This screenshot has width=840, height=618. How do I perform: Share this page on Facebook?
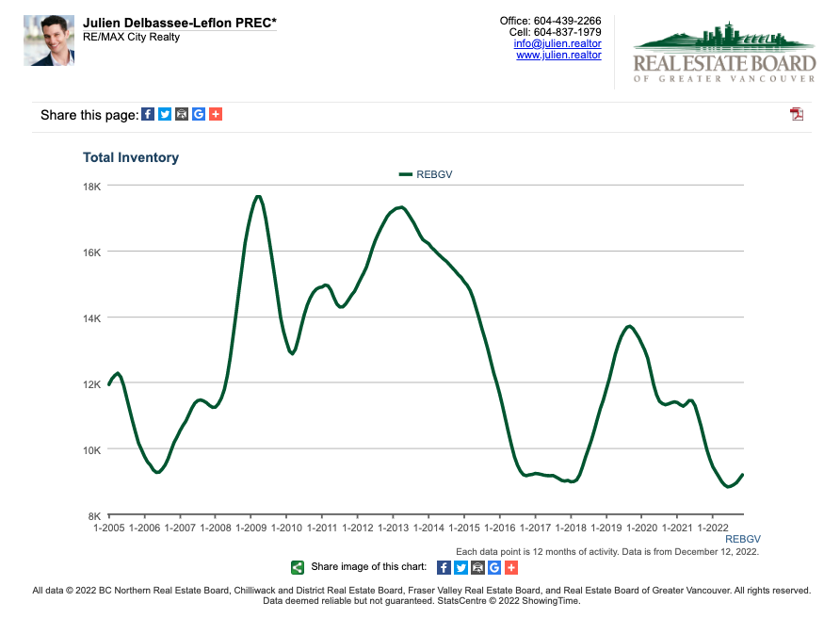click(x=148, y=114)
